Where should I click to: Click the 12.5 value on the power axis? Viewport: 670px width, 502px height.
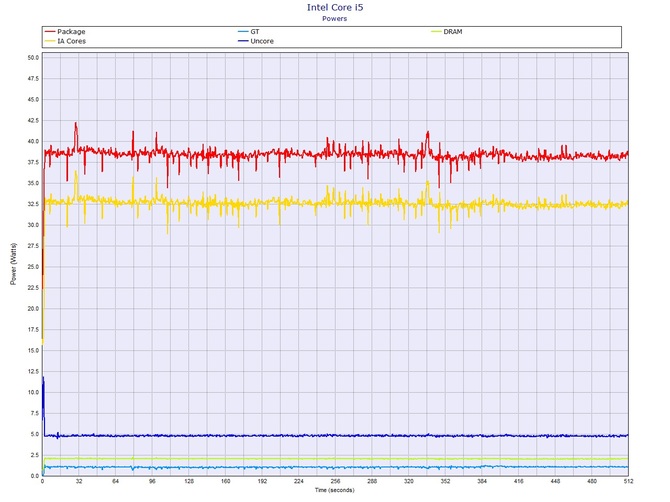click(x=33, y=371)
